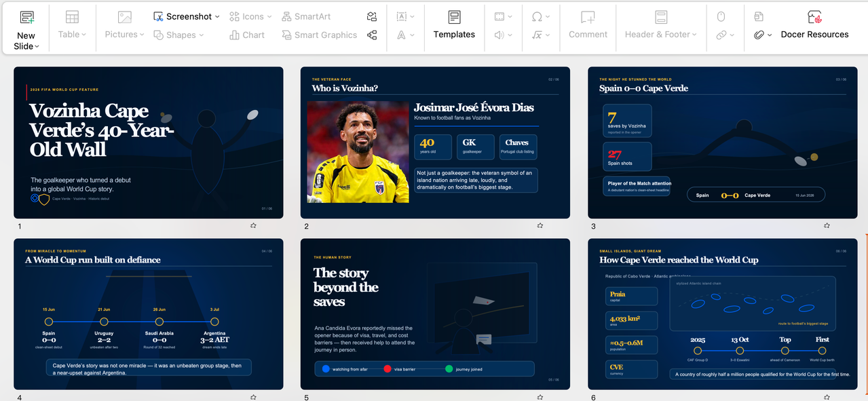
Task: Expand the hyperlink dropdown arrow
Action: click(x=732, y=35)
